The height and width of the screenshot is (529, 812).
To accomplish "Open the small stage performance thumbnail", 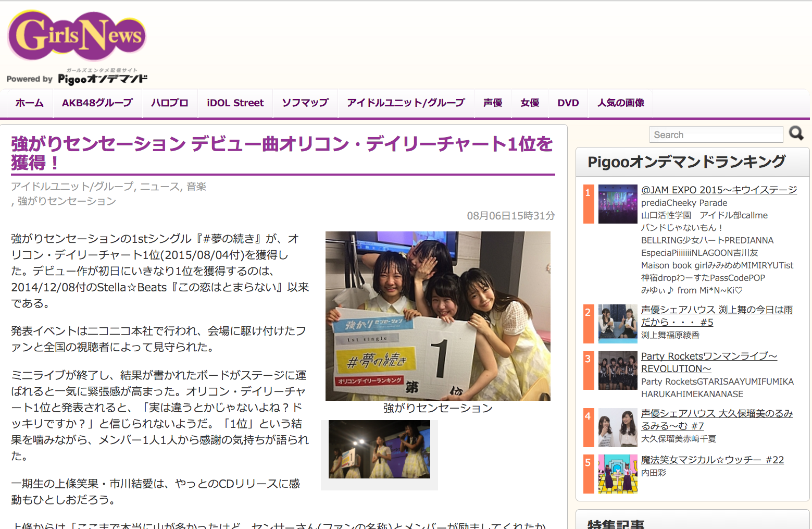I will click(x=379, y=449).
